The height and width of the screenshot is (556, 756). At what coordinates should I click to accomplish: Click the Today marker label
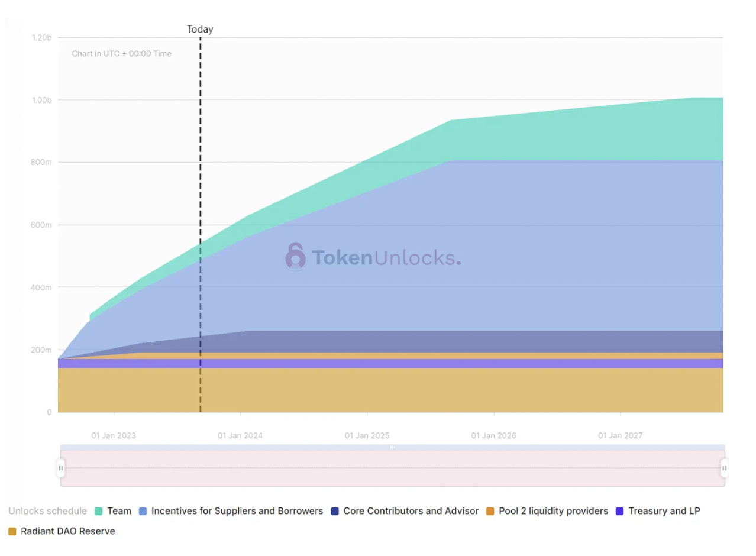200,29
